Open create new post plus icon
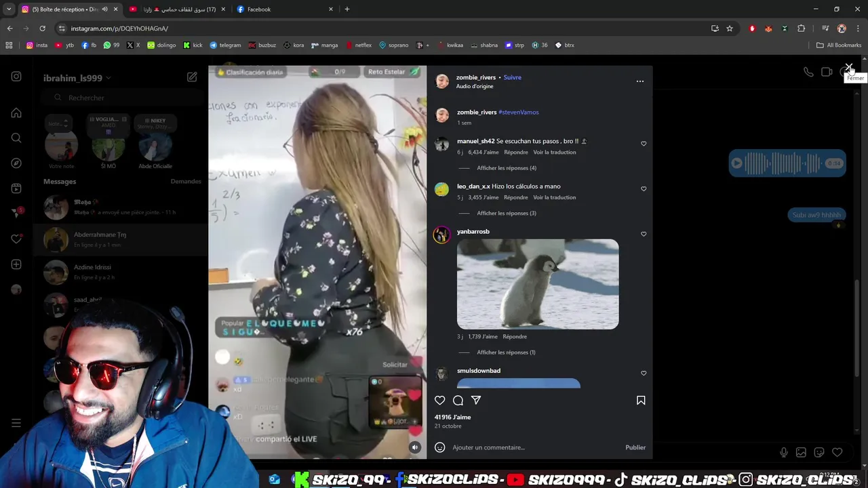The height and width of the screenshot is (488, 868). 16,264
